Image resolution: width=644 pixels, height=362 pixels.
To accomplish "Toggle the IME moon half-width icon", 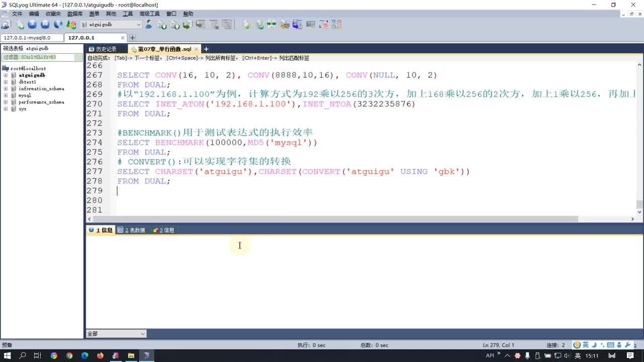I will 594,345.
